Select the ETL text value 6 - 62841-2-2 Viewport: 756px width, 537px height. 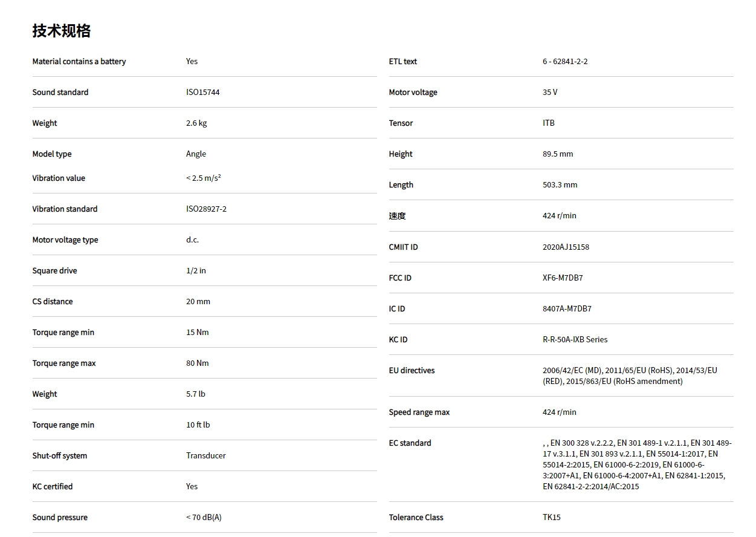pos(565,62)
